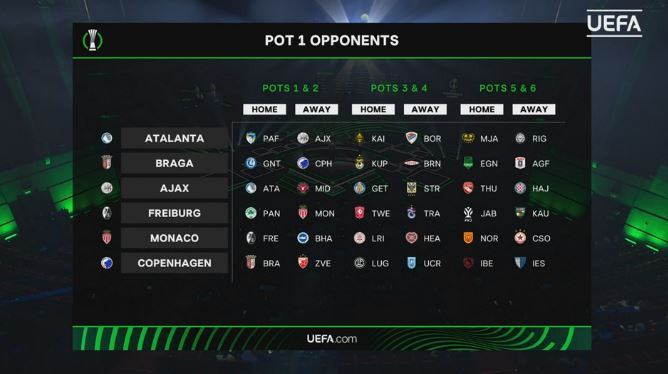Select the ATALANTA team row label
This screenshot has height=374, width=668.
pyautogui.click(x=174, y=138)
